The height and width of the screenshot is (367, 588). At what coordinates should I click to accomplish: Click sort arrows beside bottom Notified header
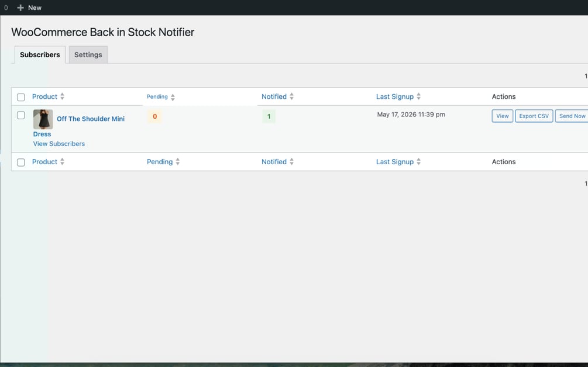(291, 162)
